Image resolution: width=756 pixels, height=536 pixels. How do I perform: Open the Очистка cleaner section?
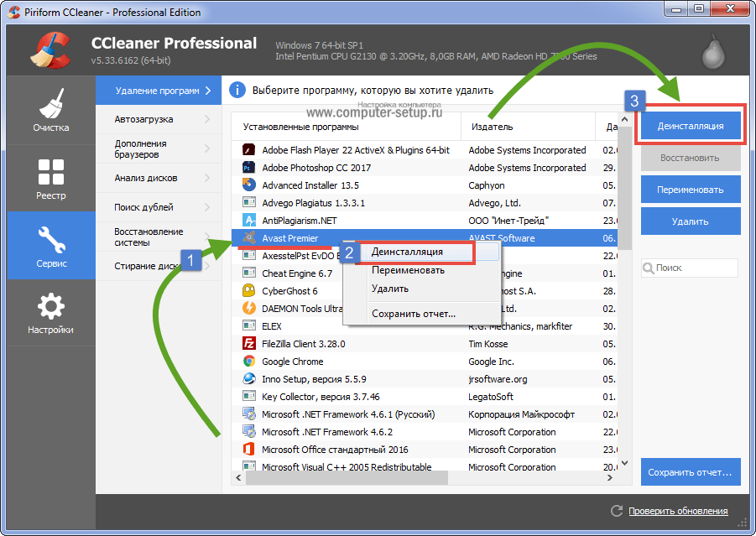click(x=51, y=111)
